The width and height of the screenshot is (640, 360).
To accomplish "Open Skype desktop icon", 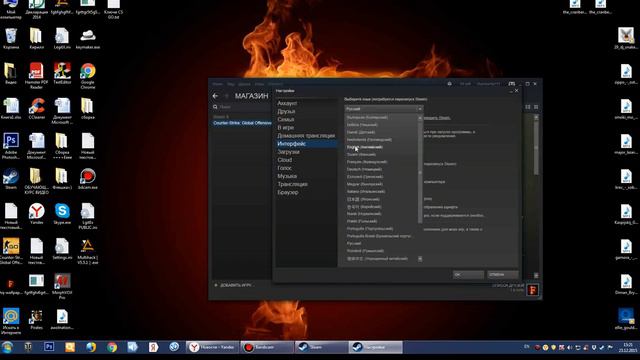I will click(x=62, y=214).
